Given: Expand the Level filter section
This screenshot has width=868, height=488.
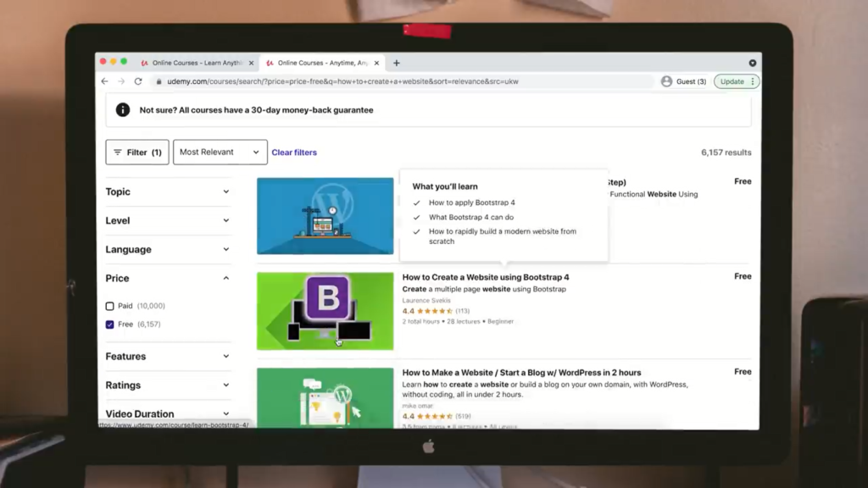Looking at the screenshot, I should [x=168, y=220].
